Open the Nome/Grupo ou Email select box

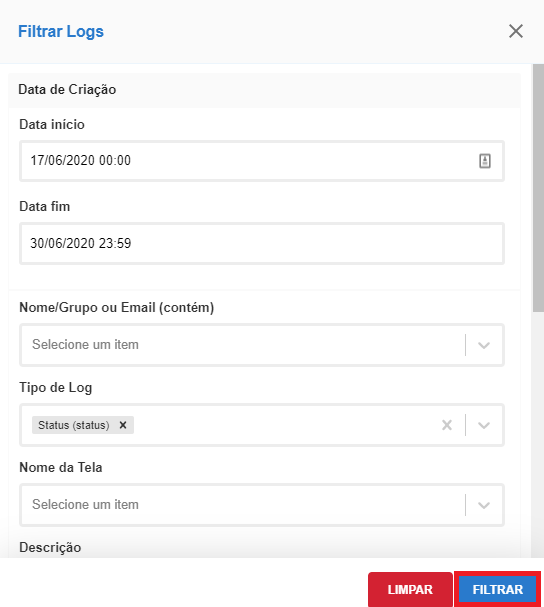click(262, 345)
